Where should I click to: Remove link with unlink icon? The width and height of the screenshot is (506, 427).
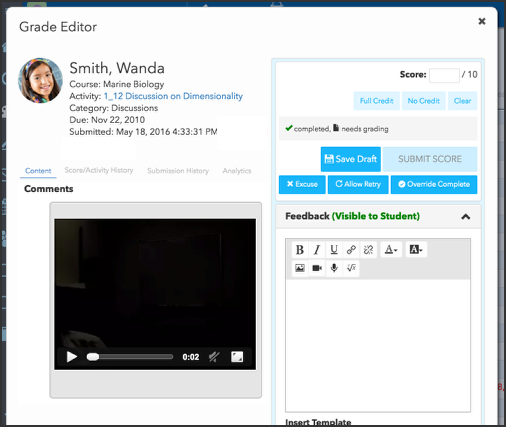pos(368,250)
